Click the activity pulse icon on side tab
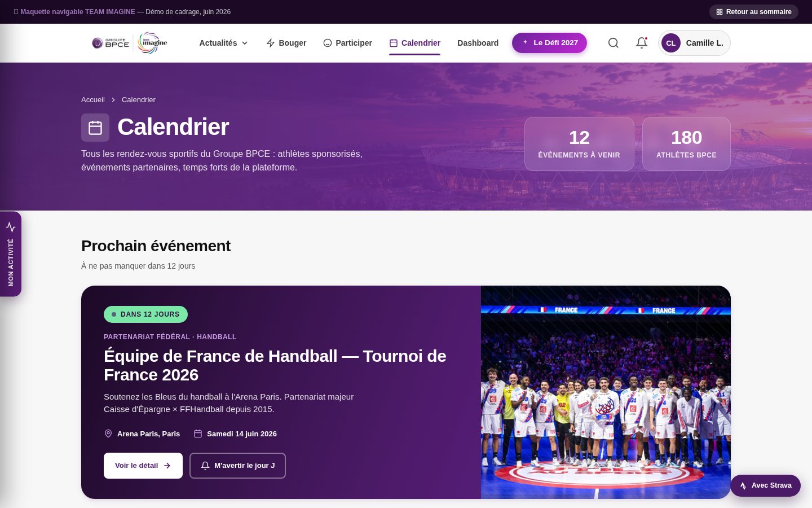This screenshot has width=812, height=508. pyautogui.click(x=11, y=227)
